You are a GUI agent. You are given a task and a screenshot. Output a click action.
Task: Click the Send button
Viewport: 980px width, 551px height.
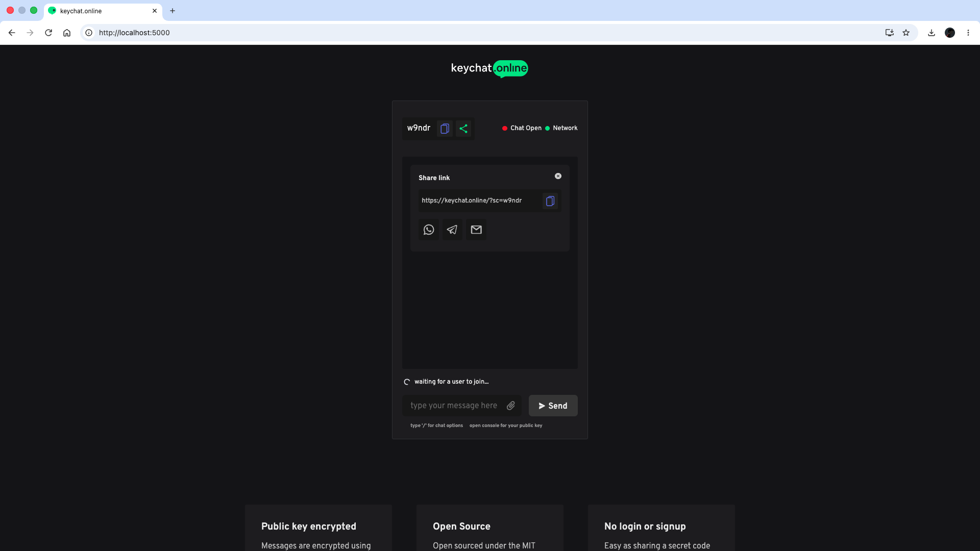553,406
